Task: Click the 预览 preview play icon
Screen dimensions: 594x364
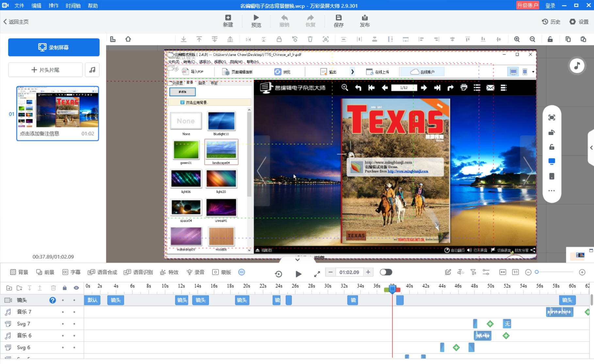Action: (x=256, y=21)
